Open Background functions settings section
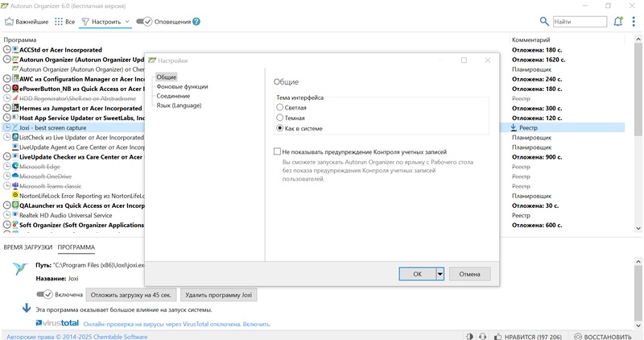644x340 pixels. pos(182,87)
